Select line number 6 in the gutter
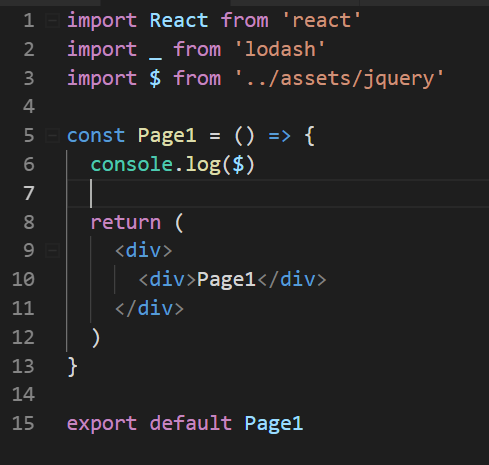Viewport: 489px width, 465px height. click(29, 164)
